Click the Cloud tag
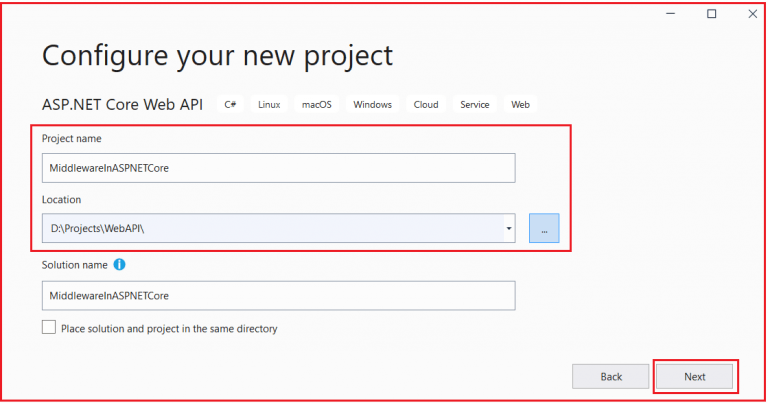 click(426, 104)
